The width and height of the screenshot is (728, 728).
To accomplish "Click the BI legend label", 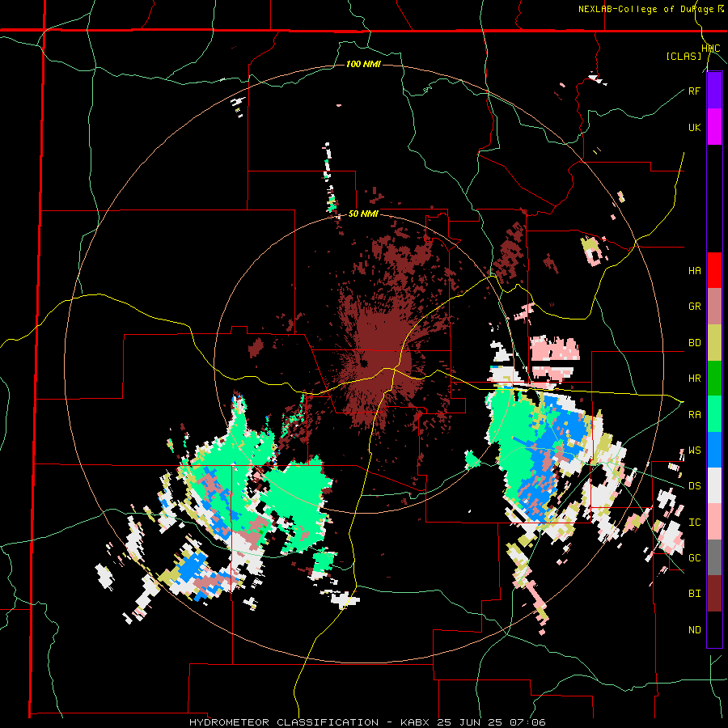I will tap(694, 594).
